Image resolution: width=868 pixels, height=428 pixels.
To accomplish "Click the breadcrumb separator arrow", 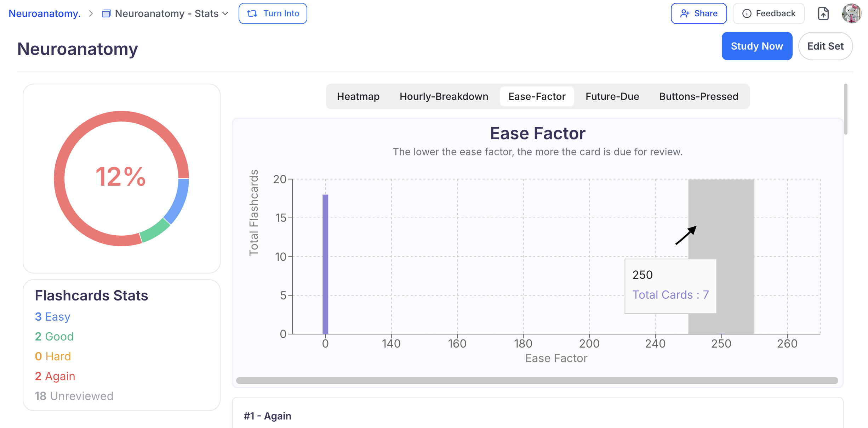I will (x=91, y=13).
